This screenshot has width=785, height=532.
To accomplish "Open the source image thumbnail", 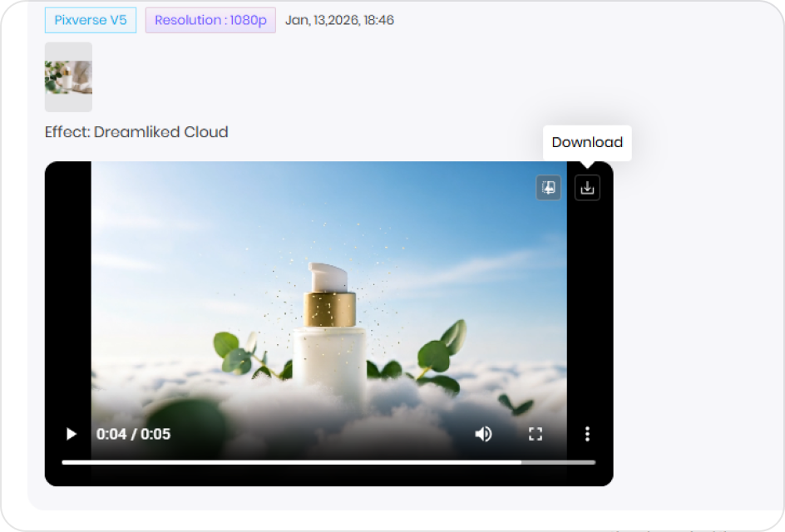I will coord(68,76).
